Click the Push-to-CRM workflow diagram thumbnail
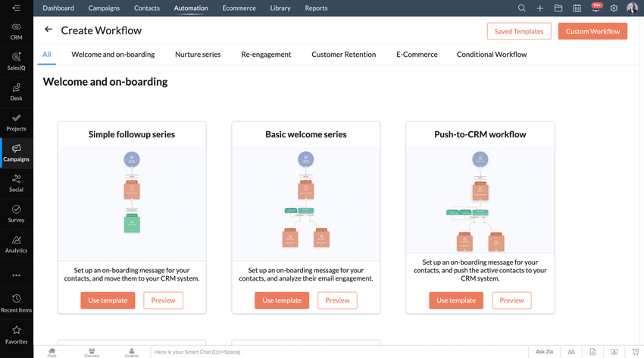This screenshot has height=358, width=644. [x=480, y=201]
